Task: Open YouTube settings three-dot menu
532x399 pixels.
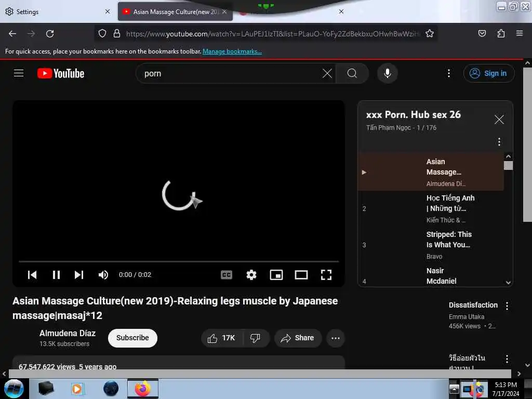Action: 448,73
